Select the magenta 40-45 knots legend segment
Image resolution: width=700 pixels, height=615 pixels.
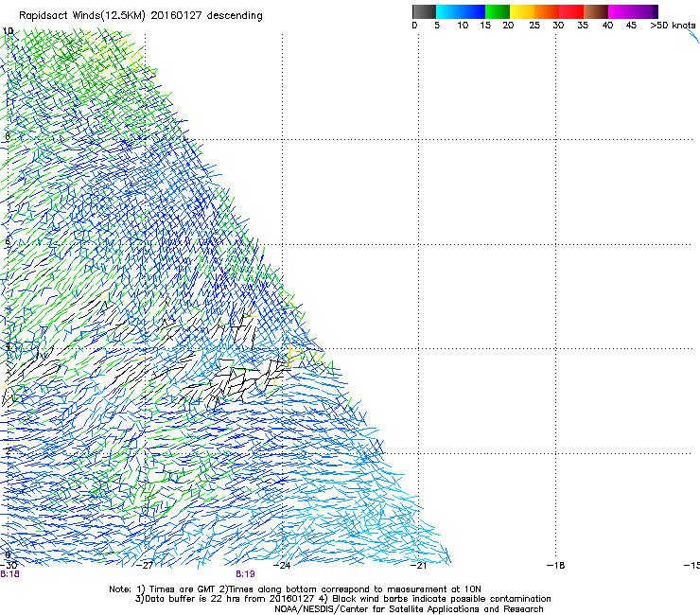[x=621, y=11]
